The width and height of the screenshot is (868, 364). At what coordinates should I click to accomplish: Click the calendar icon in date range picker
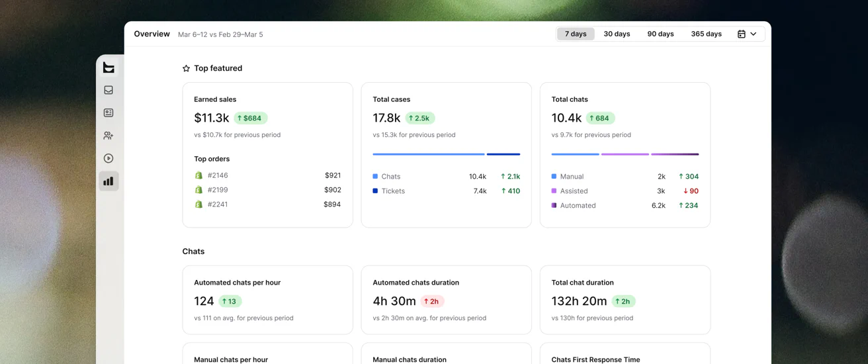coord(742,34)
